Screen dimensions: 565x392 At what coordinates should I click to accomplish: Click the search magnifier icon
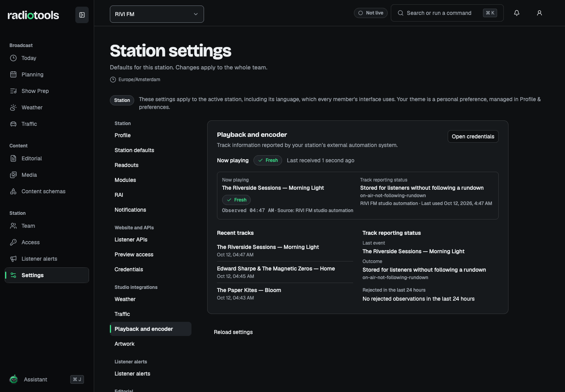pyautogui.click(x=401, y=13)
